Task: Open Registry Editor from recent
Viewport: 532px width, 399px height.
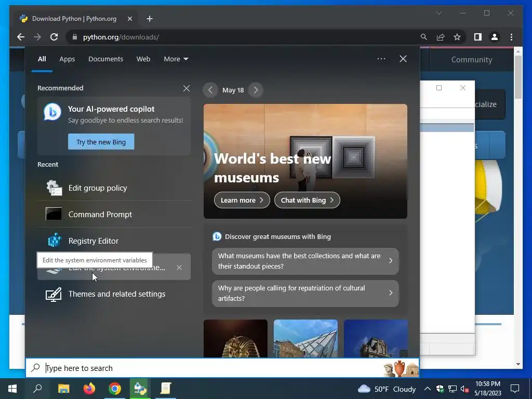Action: click(x=114, y=241)
